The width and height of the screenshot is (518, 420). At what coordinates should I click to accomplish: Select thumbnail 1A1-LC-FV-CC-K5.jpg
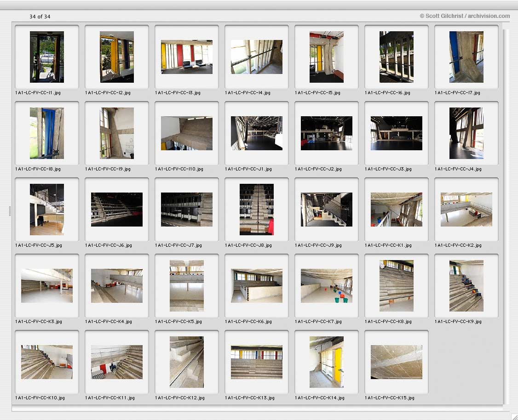point(187,286)
